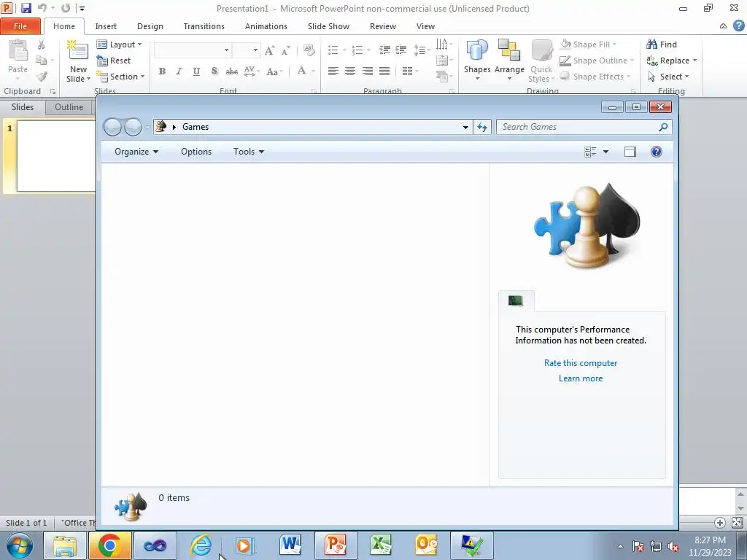Decrease font size with shrink font icon

click(x=285, y=50)
